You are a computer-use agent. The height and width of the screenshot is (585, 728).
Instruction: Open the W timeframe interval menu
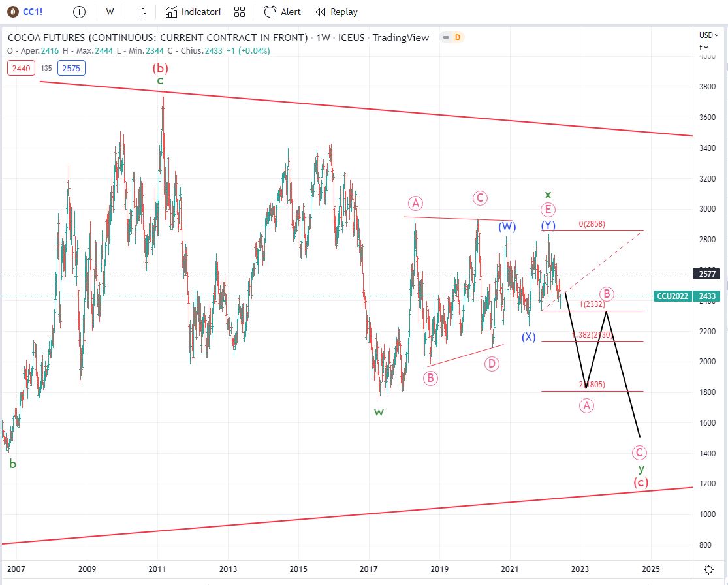click(x=110, y=12)
